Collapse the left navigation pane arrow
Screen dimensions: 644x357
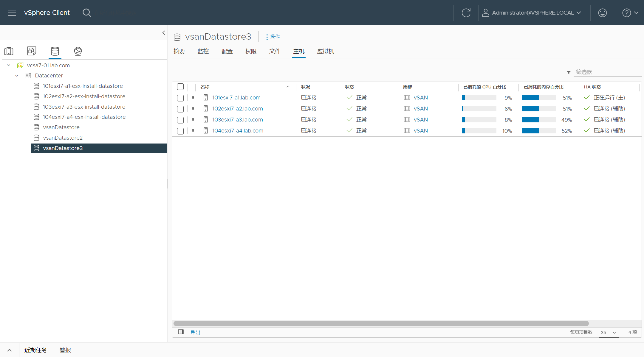[164, 33]
